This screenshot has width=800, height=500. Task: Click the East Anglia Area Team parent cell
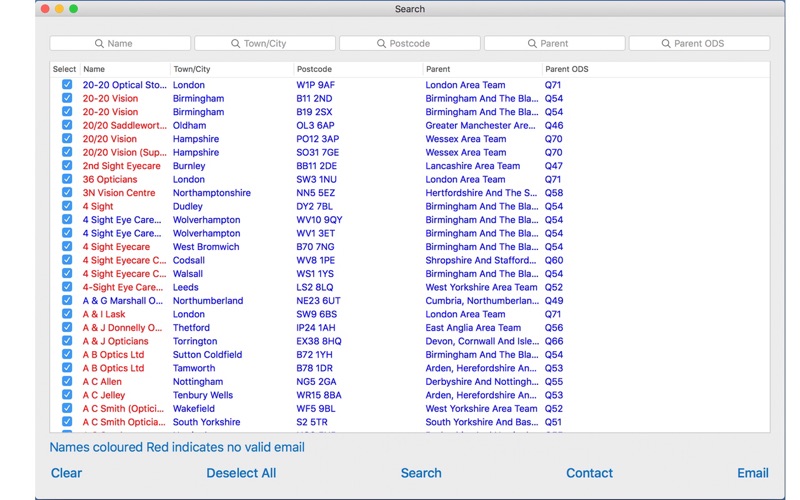473,328
